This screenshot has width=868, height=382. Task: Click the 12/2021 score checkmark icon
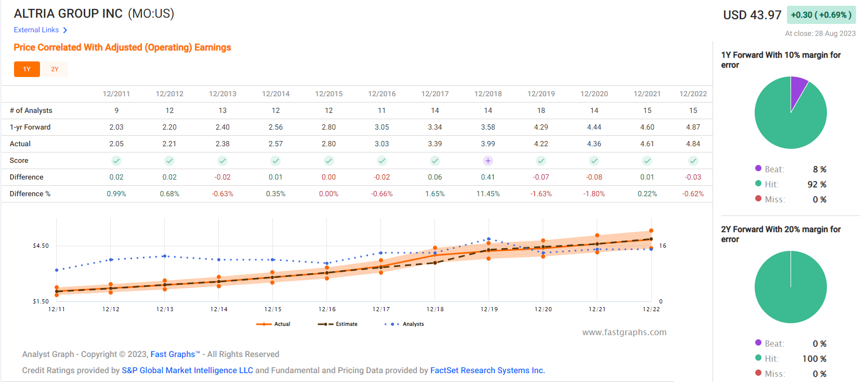click(x=647, y=161)
